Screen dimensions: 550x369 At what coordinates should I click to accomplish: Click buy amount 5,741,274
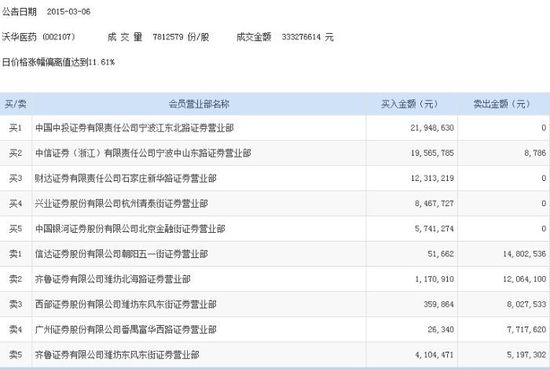[x=434, y=229]
